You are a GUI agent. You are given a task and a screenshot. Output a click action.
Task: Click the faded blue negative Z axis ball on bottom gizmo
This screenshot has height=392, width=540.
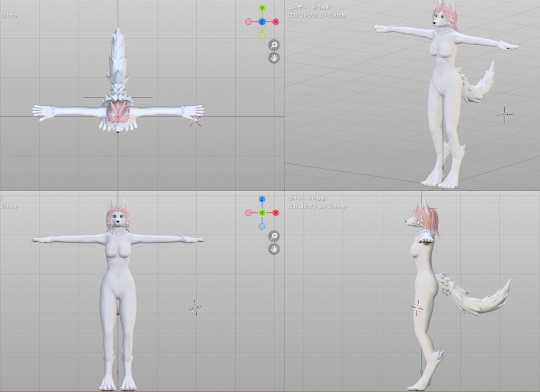262,226
